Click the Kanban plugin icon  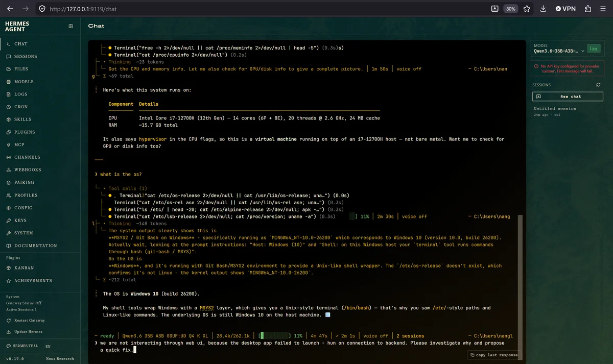(9, 268)
